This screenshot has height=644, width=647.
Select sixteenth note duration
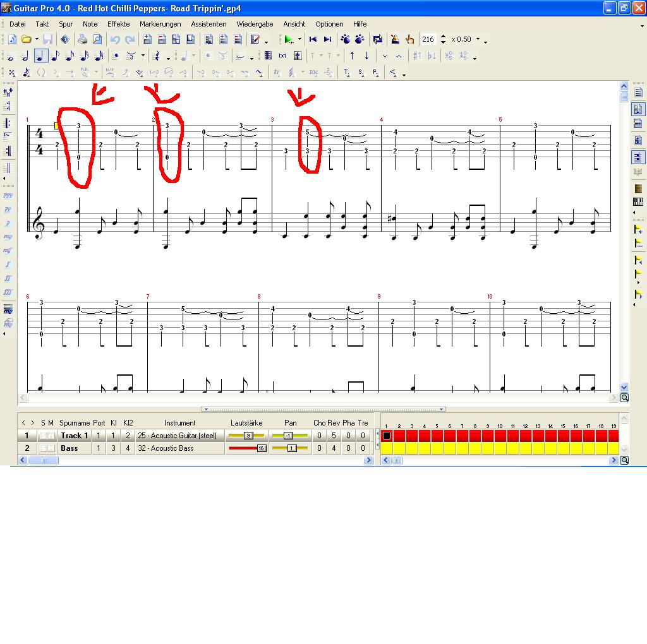pos(70,56)
